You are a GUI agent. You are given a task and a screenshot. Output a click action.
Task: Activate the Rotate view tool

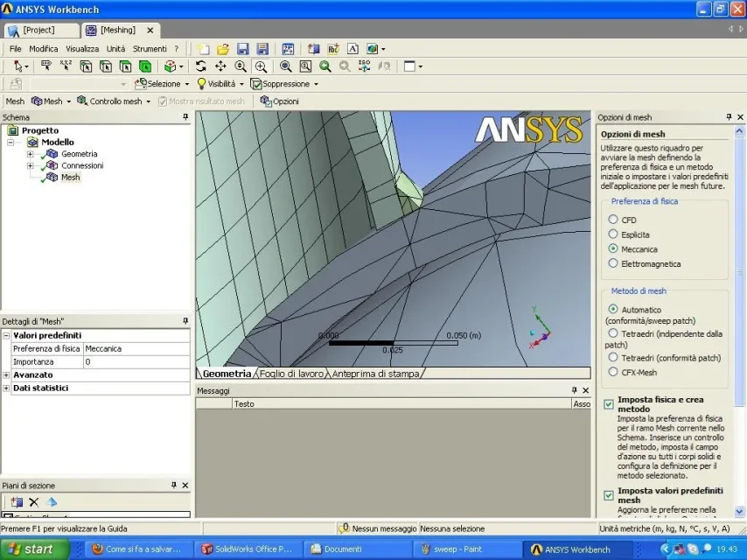pos(200,66)
